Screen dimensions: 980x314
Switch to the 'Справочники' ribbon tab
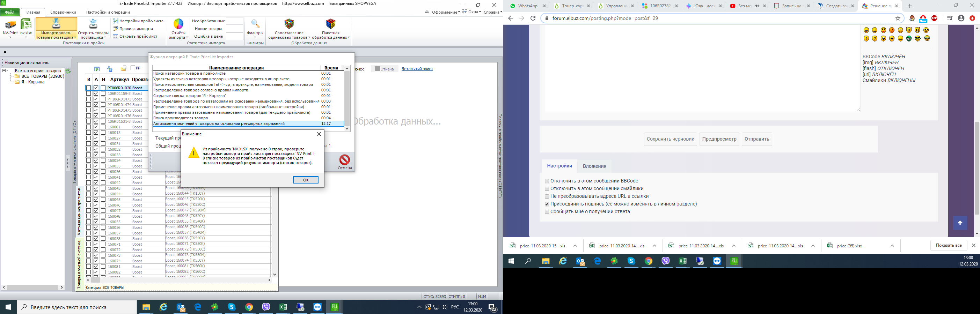(63, 12)
